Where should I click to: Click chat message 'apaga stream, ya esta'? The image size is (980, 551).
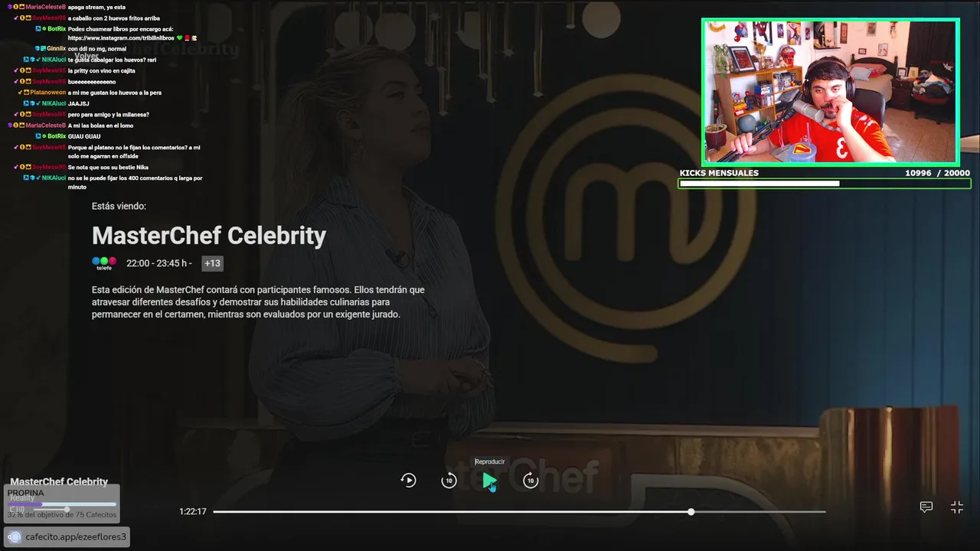(x=96, y=7)
